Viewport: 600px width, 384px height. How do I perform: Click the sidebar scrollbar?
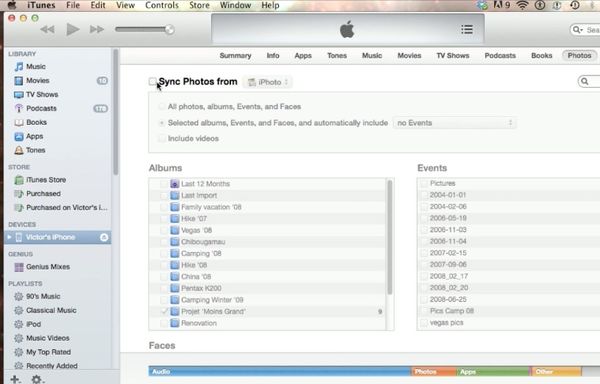[116, 111]
